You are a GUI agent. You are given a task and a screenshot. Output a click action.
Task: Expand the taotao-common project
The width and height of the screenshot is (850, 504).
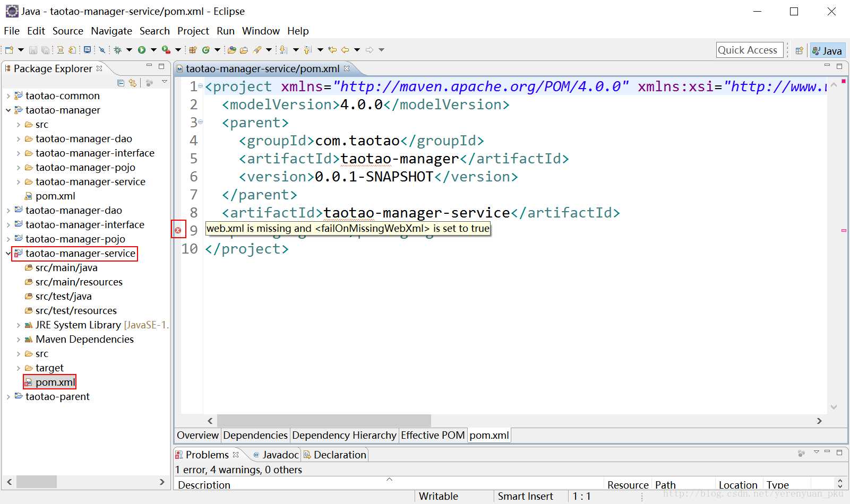8,96
